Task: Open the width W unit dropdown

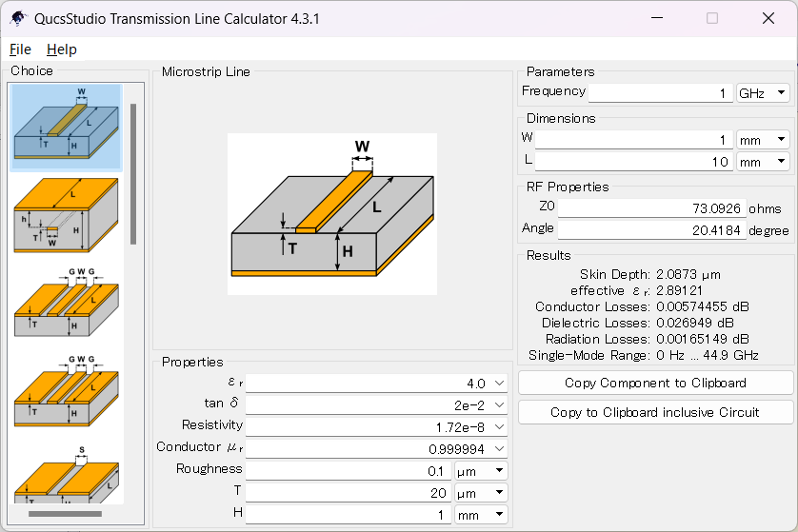Action: pos(763,139)
